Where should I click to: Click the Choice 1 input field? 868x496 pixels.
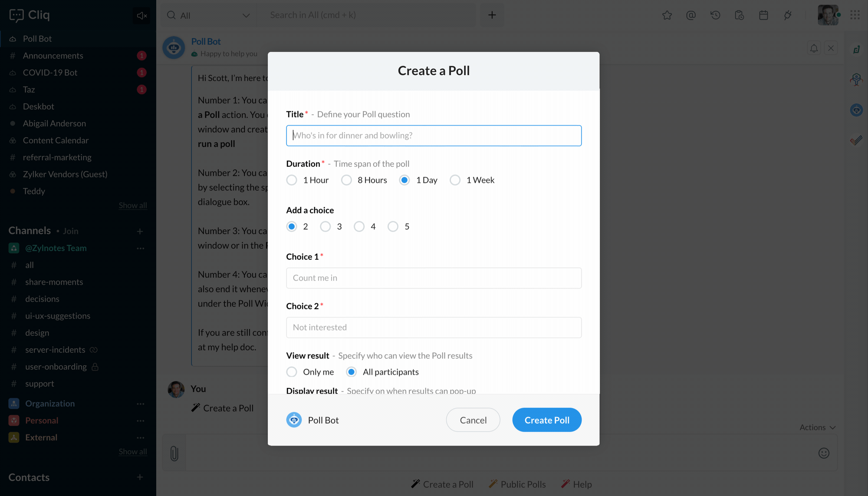[x=434, y=278]
